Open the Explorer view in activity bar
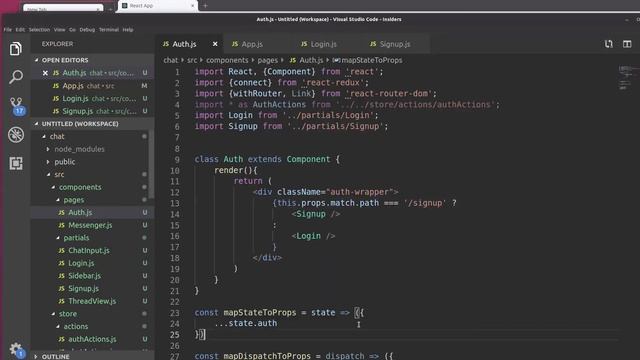The image size is (640, 360). 16,49
